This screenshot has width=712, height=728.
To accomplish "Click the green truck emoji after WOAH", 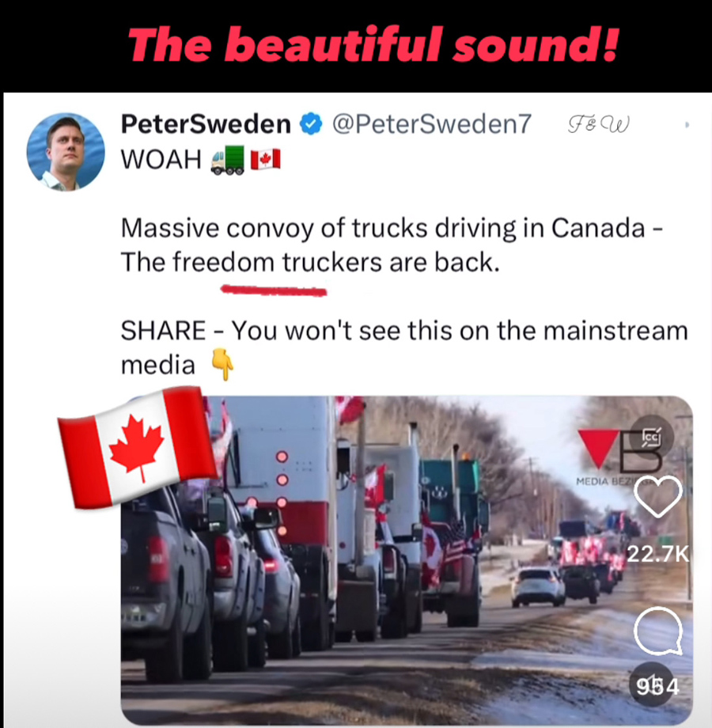I will tap(227, 159).
